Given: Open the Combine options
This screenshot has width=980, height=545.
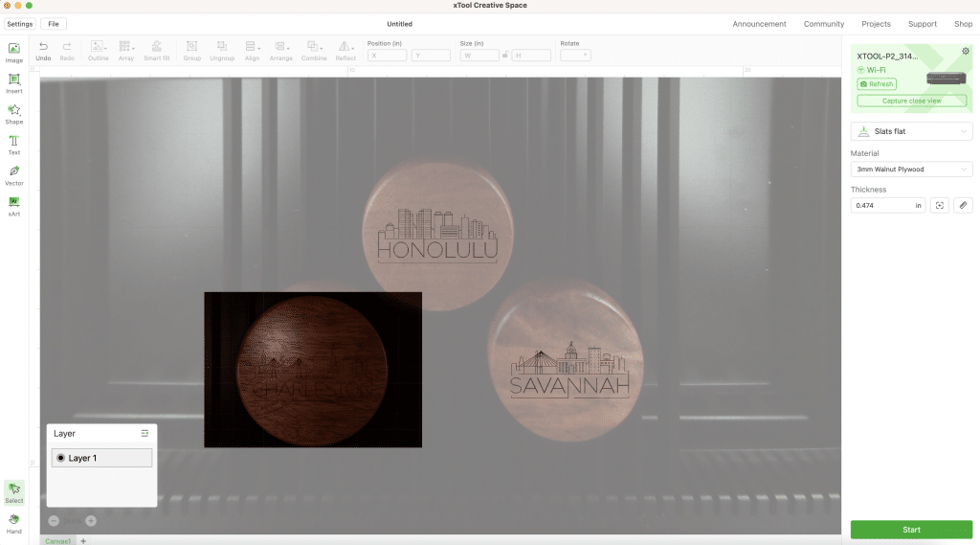Looking at the screenshot, I should pos(314,51).
